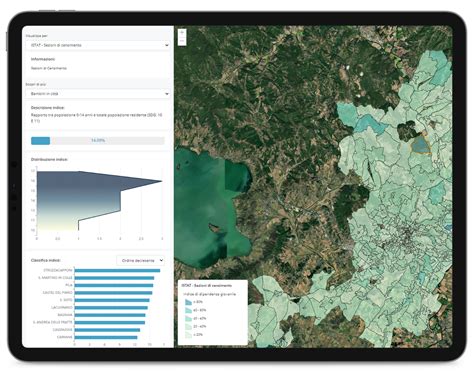Open the 'ISTAT - Sezioni di censimento' dropdown
Screen dimensions: 474x374
point(98,45)
